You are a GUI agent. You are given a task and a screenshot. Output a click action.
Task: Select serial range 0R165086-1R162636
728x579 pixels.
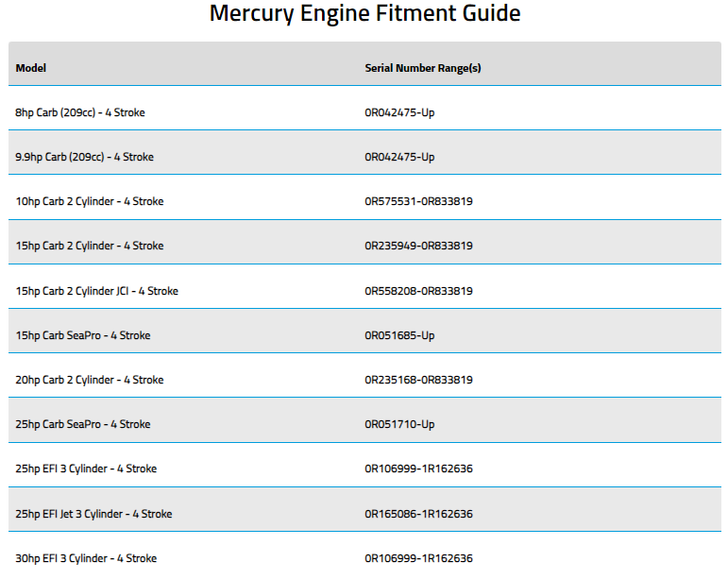pyautogui.click(x=419, y=514)
